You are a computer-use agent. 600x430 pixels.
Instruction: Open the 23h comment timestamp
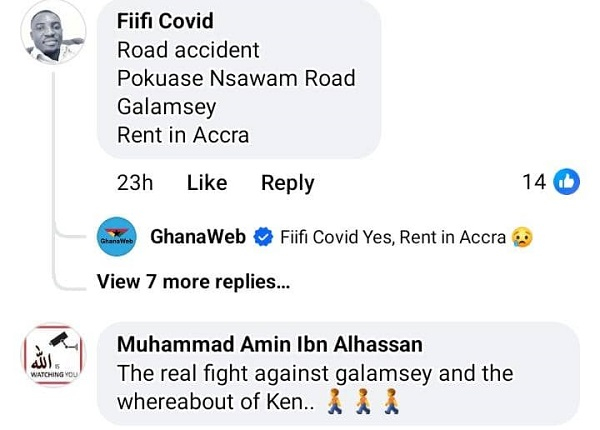(x=133, y=183)
